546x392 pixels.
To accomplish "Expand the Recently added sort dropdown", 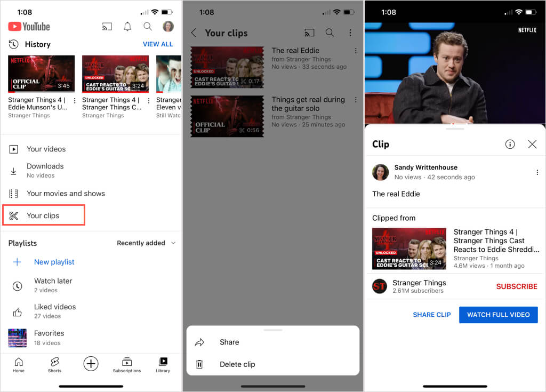I will (x=146, y=243).
